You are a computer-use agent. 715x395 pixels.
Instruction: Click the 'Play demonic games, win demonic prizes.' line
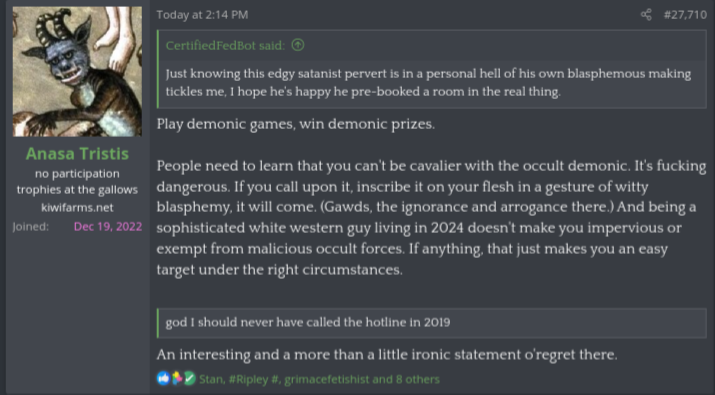tap(295, 124)
